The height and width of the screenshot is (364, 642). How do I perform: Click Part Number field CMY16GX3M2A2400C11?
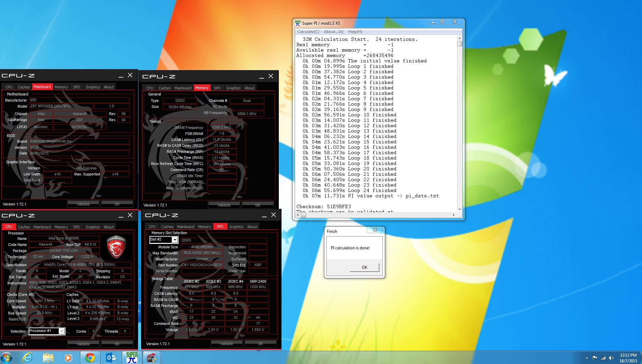(202, 265)
